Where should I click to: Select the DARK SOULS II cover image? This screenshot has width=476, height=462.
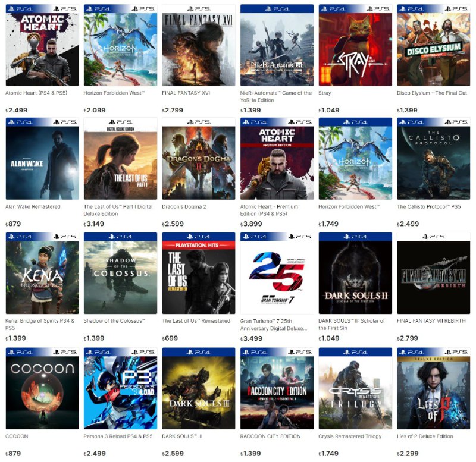pos(355,273)
